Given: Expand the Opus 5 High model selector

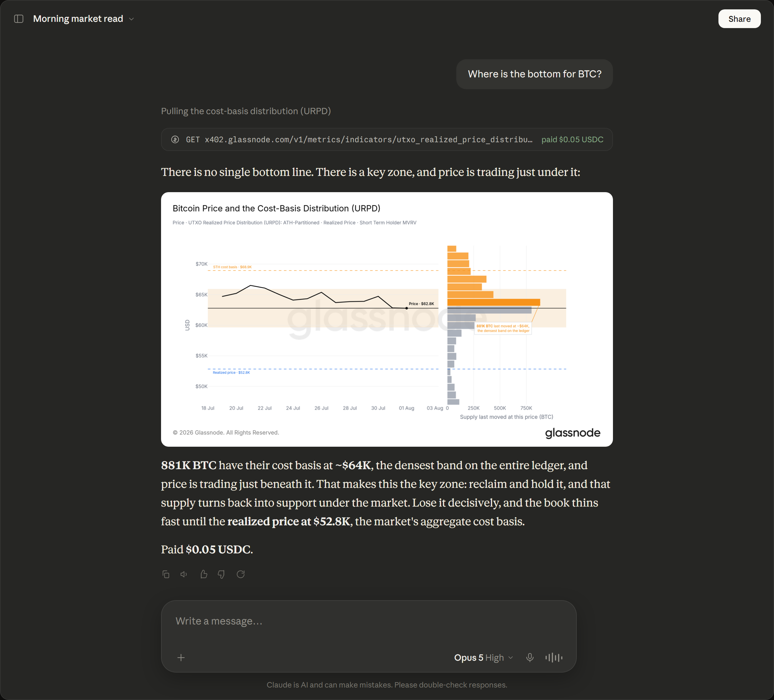Looking at the screenshot, I should (483, 657).
